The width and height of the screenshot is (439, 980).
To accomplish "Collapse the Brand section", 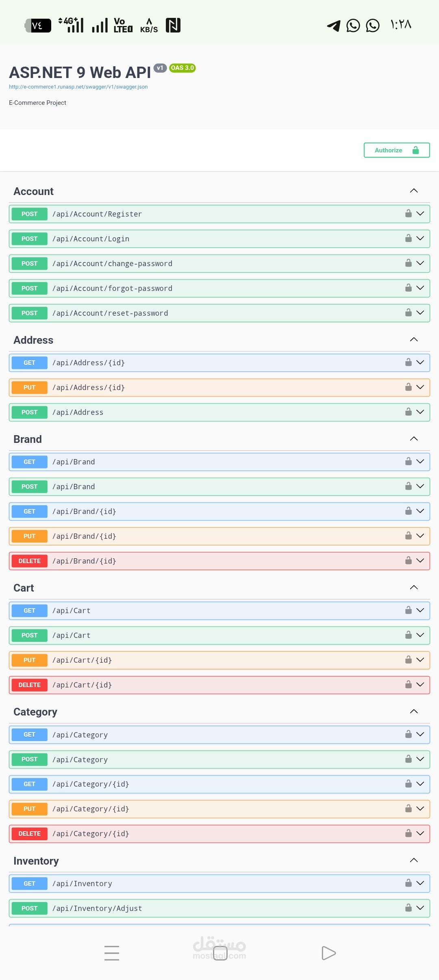I will [x=414, y=438].
